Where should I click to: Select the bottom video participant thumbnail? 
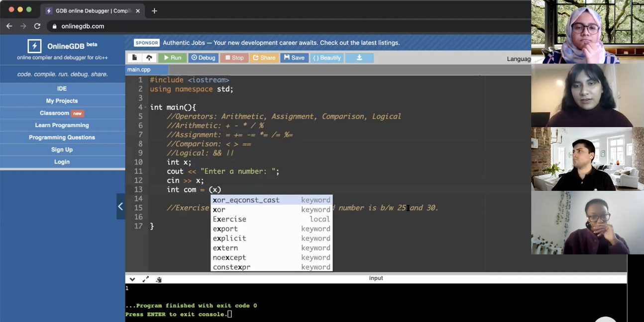point(587,223)
